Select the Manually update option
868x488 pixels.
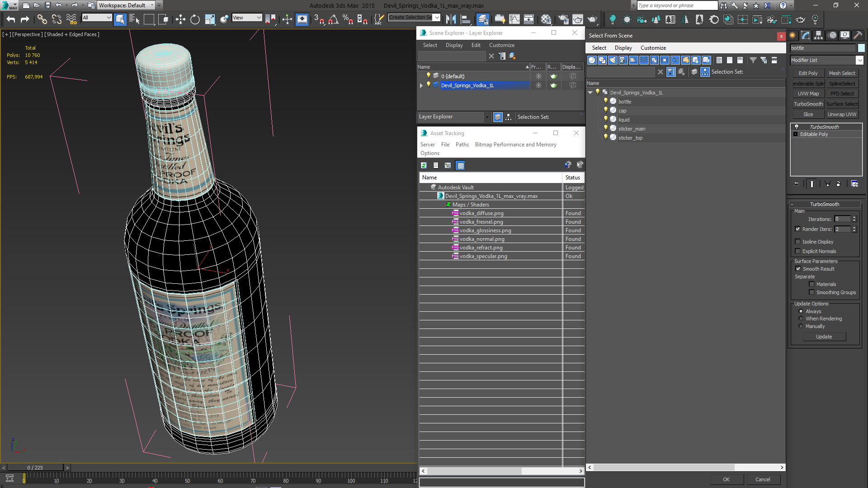coord(801,326)
